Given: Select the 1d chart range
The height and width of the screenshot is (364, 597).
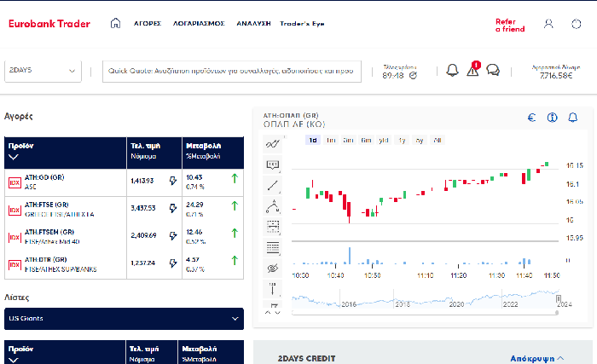Looking at the screenshot, I should click(313, 140).
